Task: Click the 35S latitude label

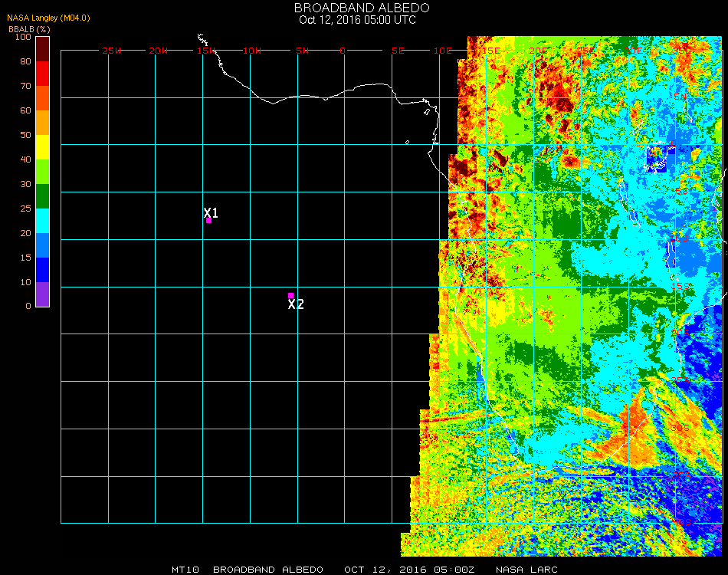Action: click(681, 476)
